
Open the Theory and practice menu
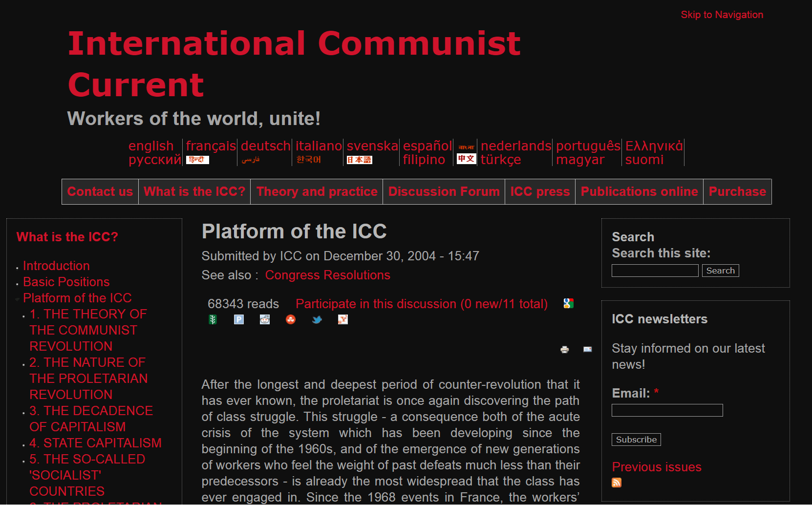point(317,191)
